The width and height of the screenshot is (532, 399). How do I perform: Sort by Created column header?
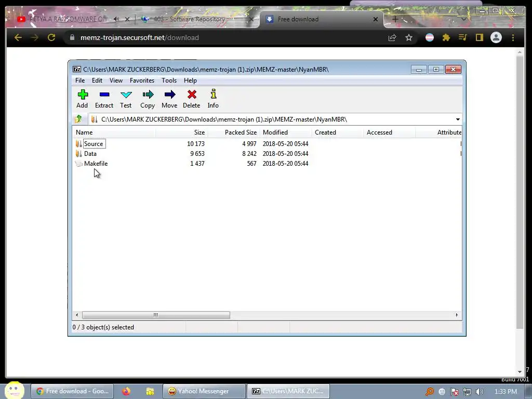(338, 132)
